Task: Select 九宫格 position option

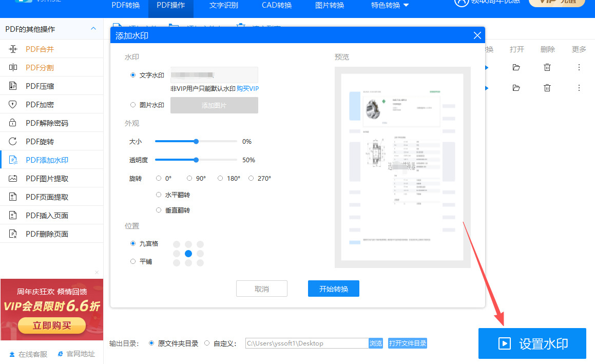Action: point(133,243)
